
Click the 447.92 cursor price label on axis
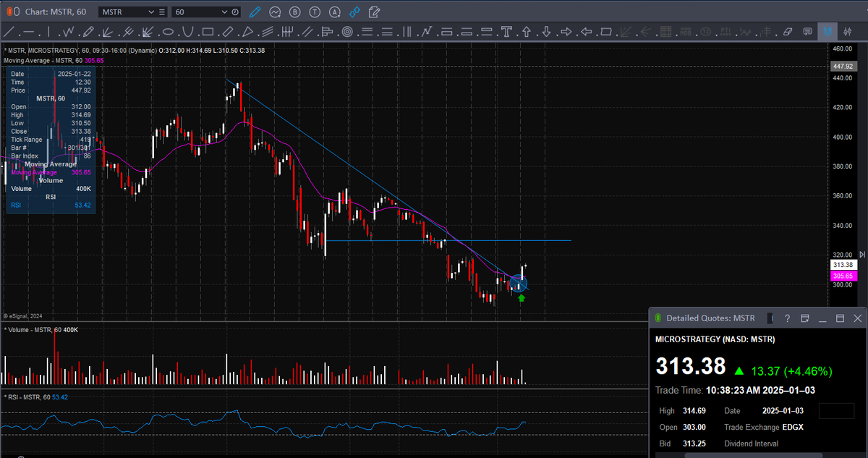pos(843,66)
